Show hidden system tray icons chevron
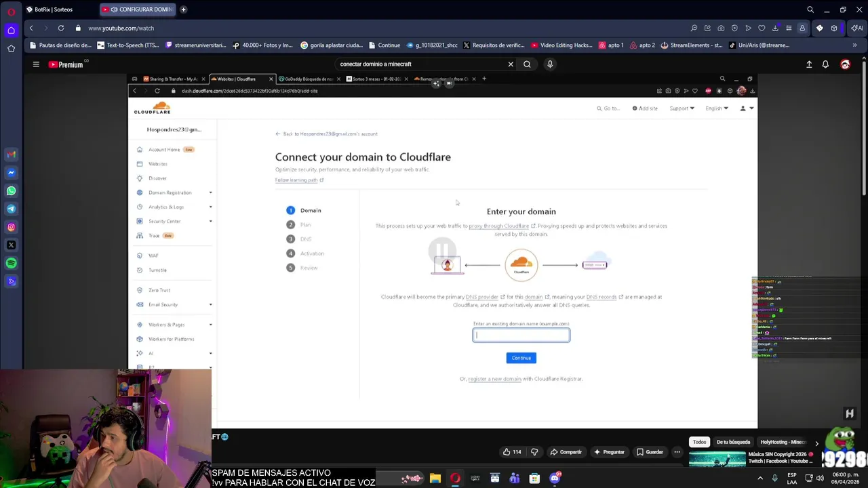 pos(759,478)
